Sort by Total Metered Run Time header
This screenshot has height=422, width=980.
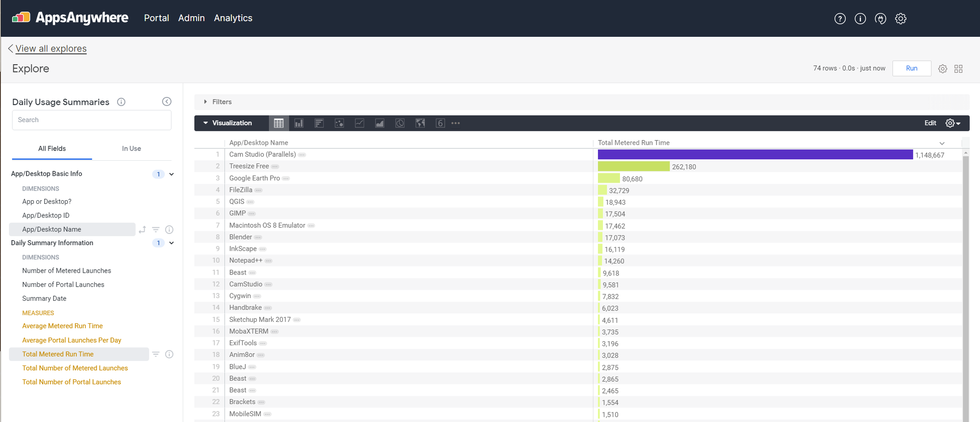click(x=634, y=143)
